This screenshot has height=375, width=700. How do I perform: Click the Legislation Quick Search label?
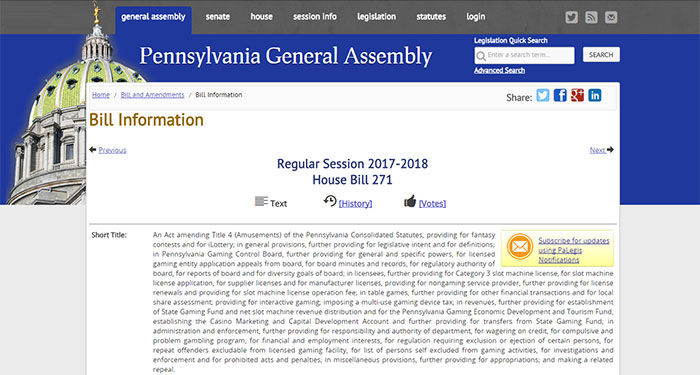pyautogui.click(x=511, y=40)
